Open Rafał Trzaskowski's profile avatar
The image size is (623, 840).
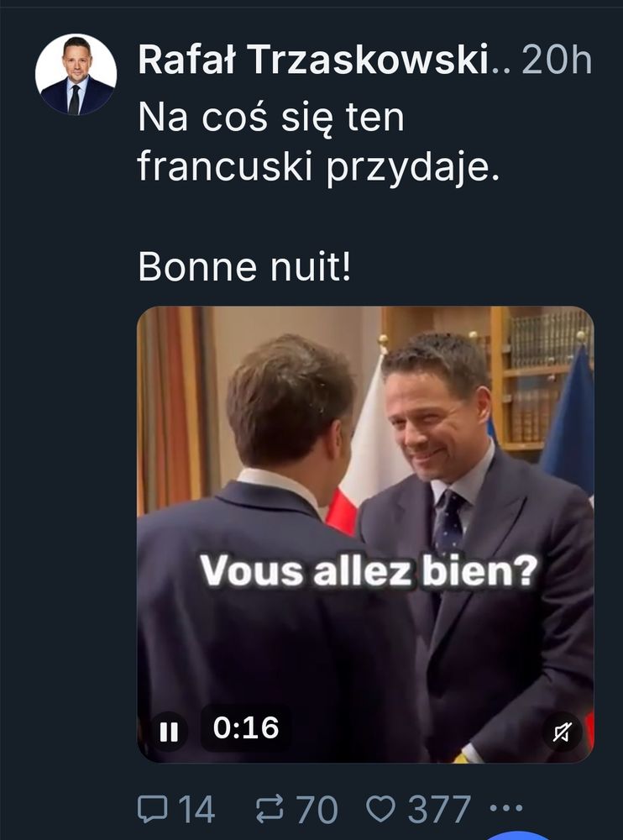click(76, 75)
